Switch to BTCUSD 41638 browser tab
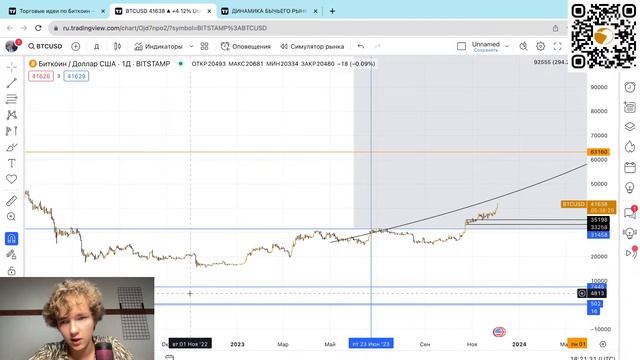The height and width of the screenshot is (360, 640). [162, 11]
